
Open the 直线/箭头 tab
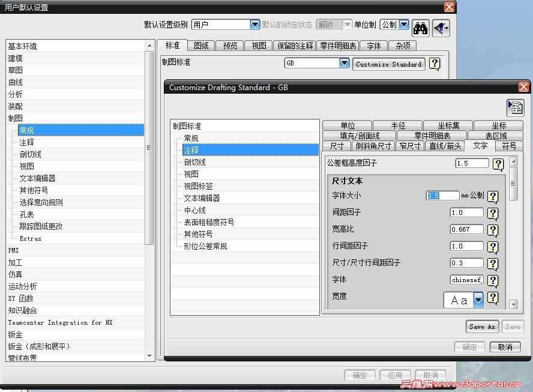pyautogui.click(x=445, y=146)
